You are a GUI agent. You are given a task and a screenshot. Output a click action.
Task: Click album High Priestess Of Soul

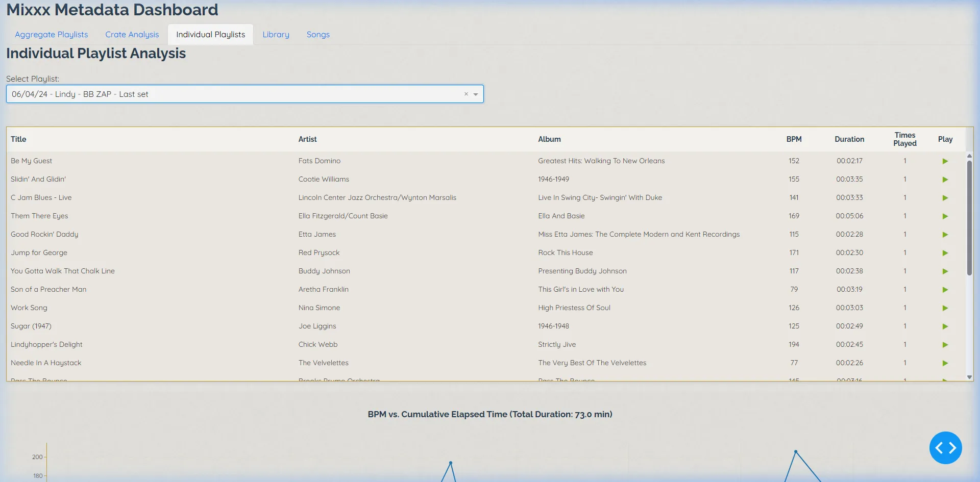574,308
